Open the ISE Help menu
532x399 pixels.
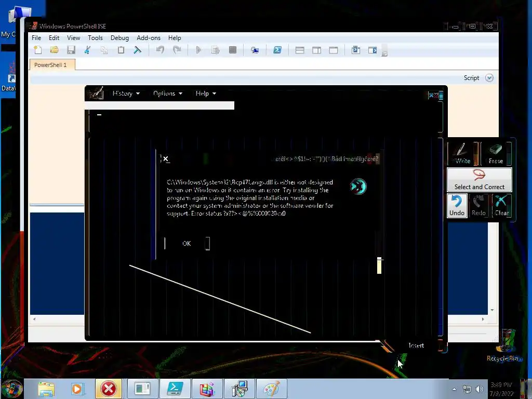click(175, 38)
